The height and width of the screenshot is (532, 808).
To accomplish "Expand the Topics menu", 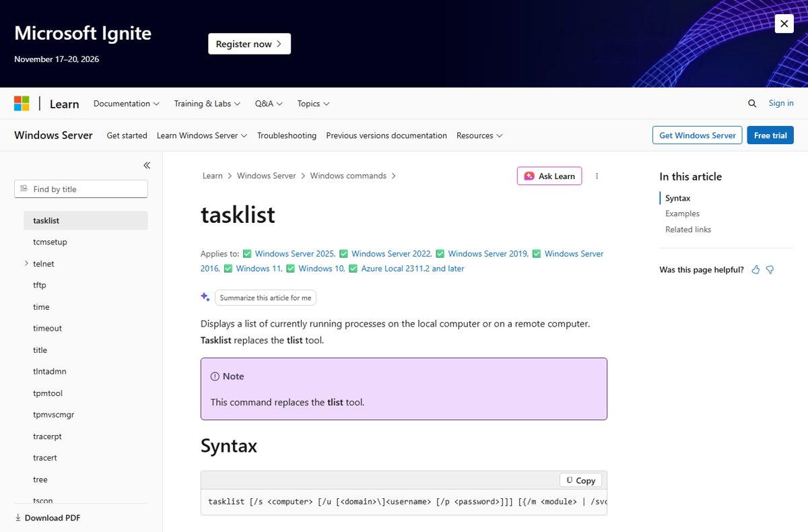I will pyautogui.click(x=314, y=104).
